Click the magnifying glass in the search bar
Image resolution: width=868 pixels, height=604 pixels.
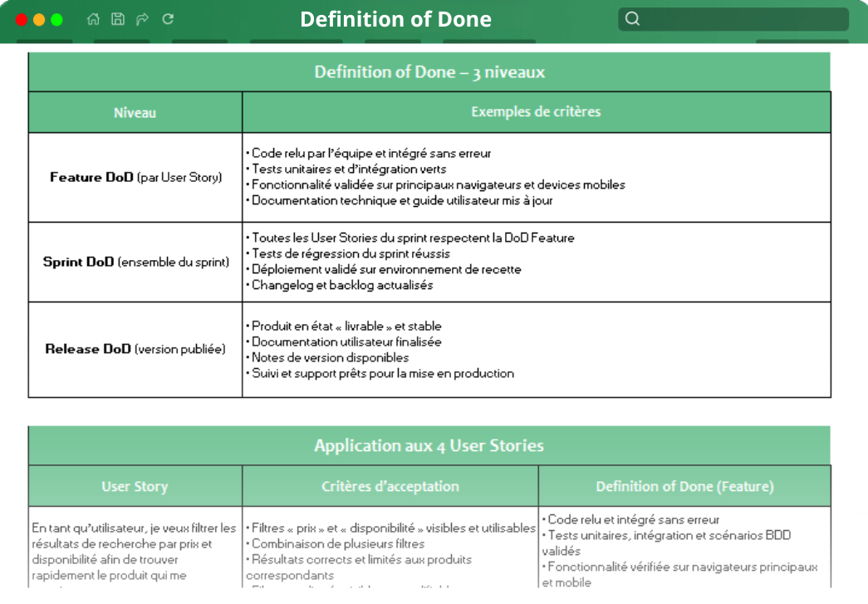(632, 17)
